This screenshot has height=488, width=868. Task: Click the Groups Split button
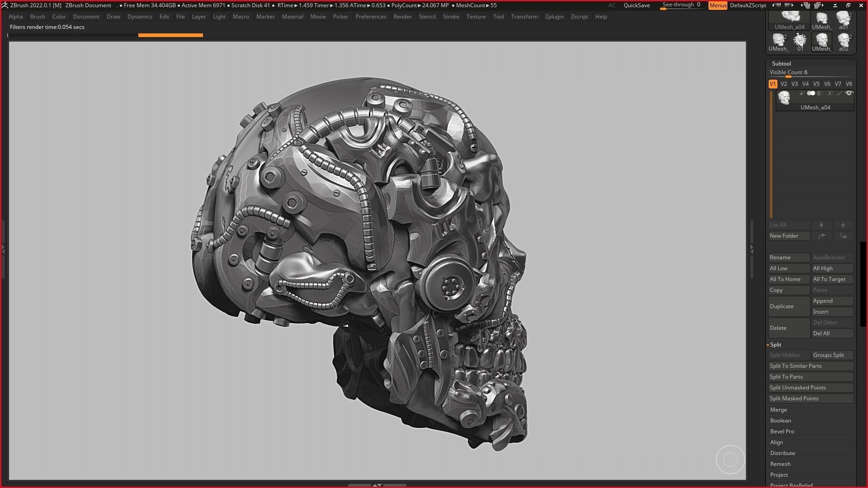coord(833,355)
